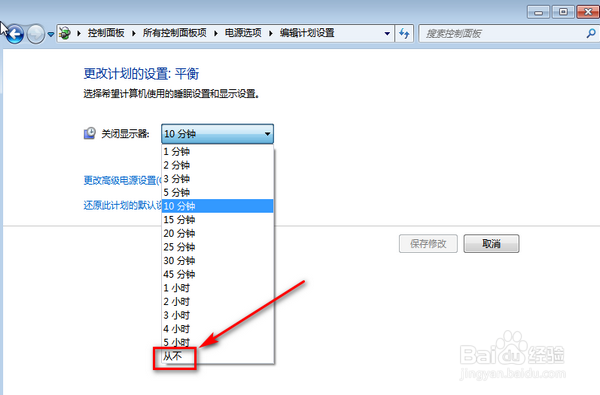Select 3 分钟 from list
Screen dimensions: 600x395
(x=217, y=179)
